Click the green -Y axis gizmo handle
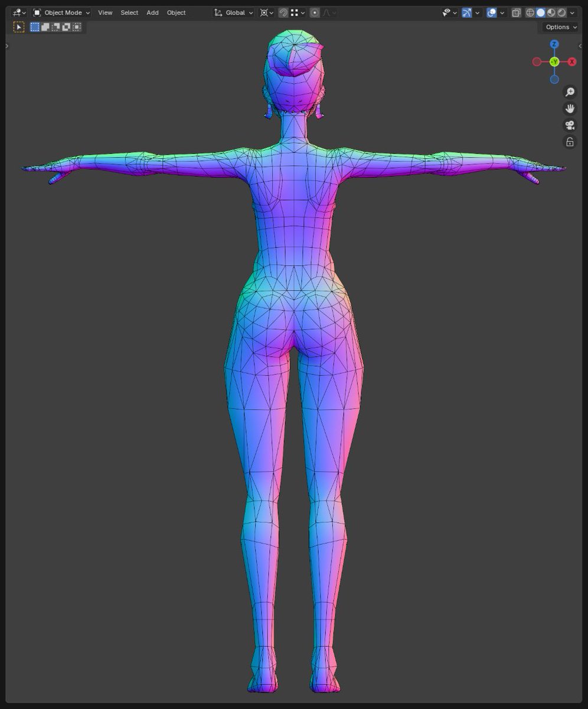Viewport: 588px width, 709px height. [x=554, y=62]
